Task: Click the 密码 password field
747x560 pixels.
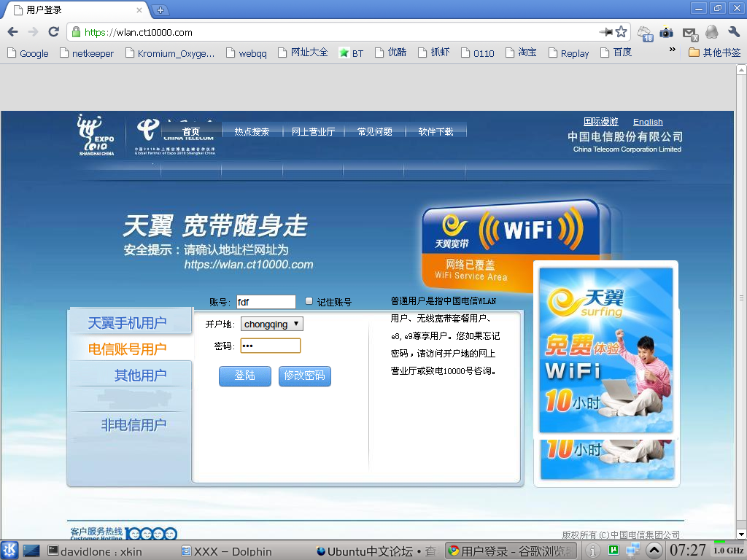Action: pyautogui.click(x=271, y=346)
